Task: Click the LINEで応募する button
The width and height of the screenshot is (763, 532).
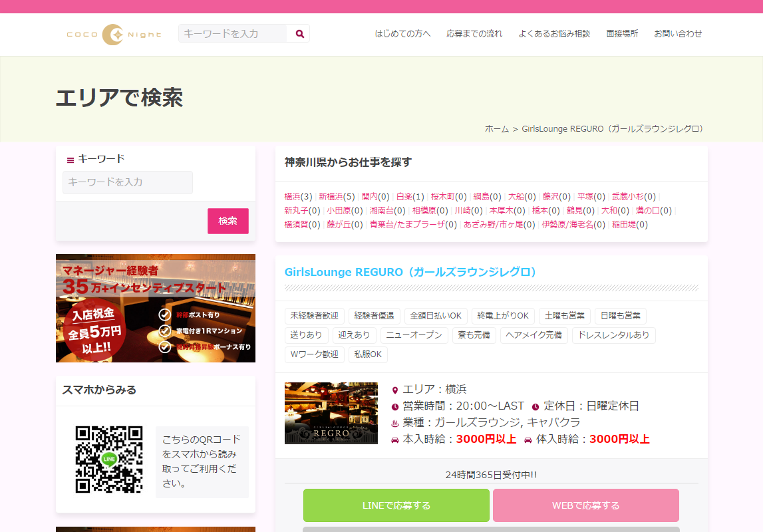Action: pyautogui.click(x=396, y=505)
